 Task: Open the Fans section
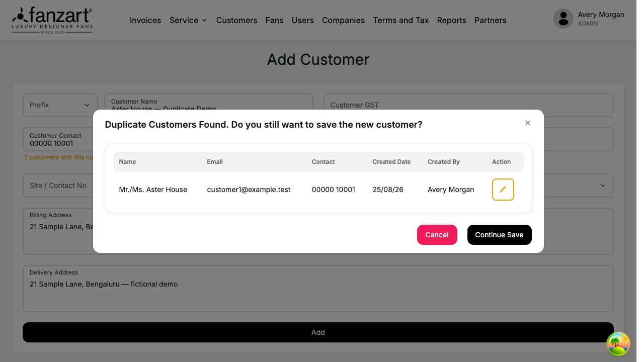pyautogui.click(x=274, y=20)
